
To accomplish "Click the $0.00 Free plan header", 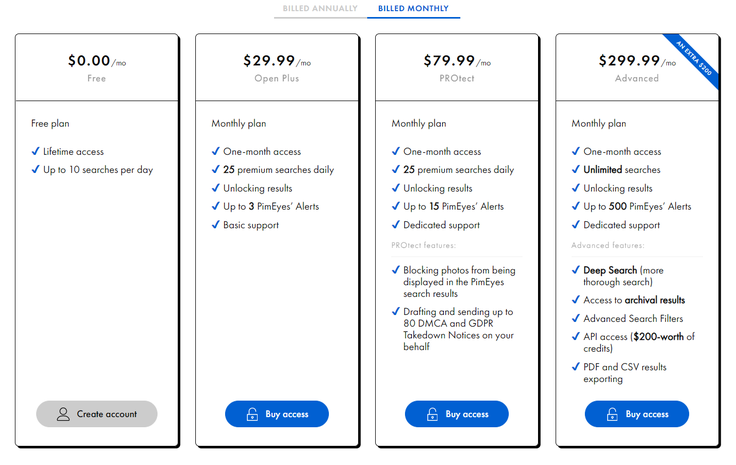I will point(97,68).
